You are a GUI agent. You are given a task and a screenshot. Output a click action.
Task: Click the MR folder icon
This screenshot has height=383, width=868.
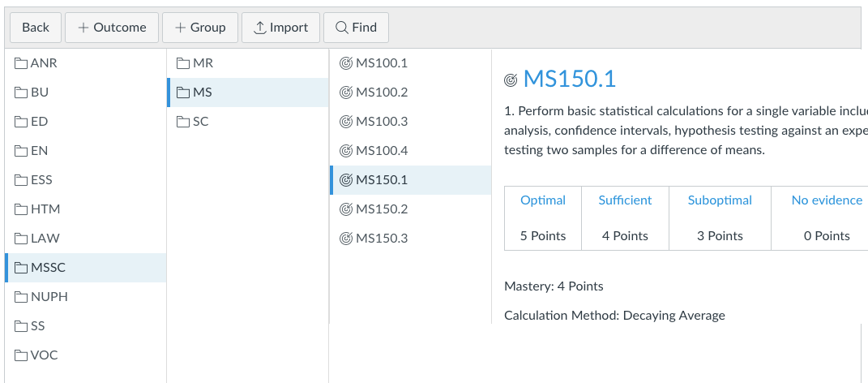pyautogui.click(x=183, y=63)
